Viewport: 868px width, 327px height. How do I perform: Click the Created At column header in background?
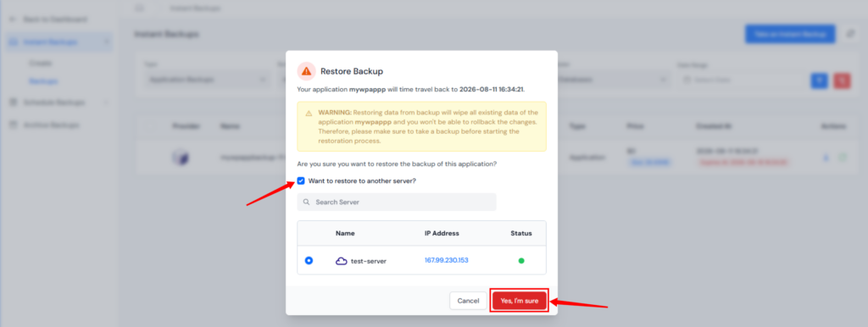point(713,126)
